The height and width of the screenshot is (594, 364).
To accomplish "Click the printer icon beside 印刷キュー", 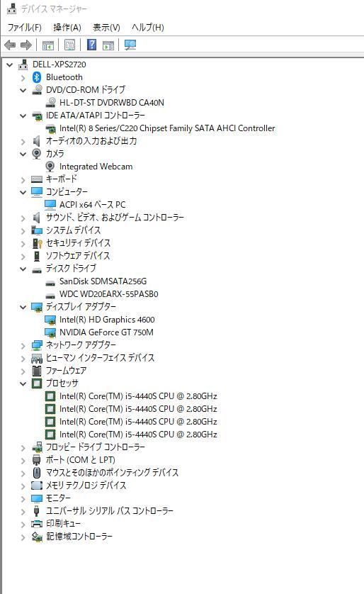I will tap(37, 524).
